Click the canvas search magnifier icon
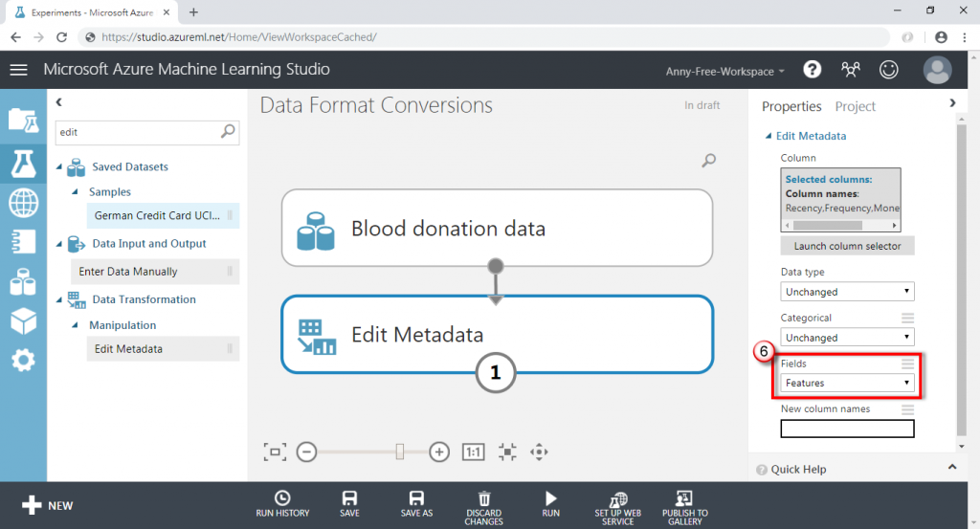The width and height of the screenshot is (980, 529). coord(708,161)
